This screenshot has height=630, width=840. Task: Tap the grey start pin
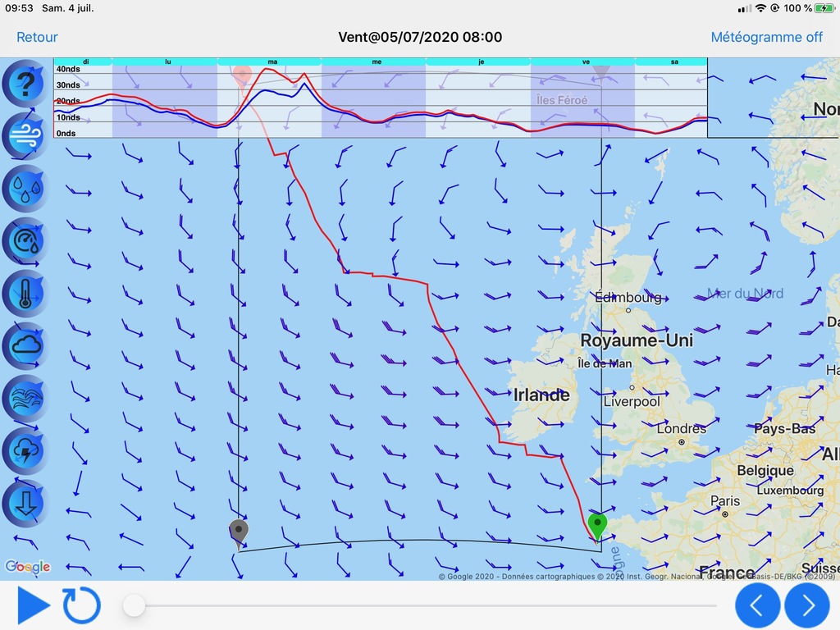pos(239,533)
